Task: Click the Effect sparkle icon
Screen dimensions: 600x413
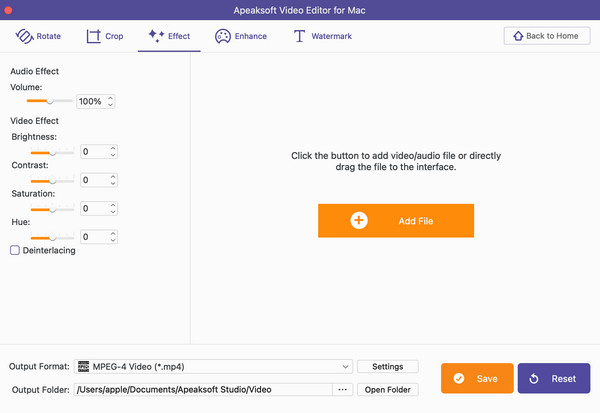Action: click(x=156, y=36)
